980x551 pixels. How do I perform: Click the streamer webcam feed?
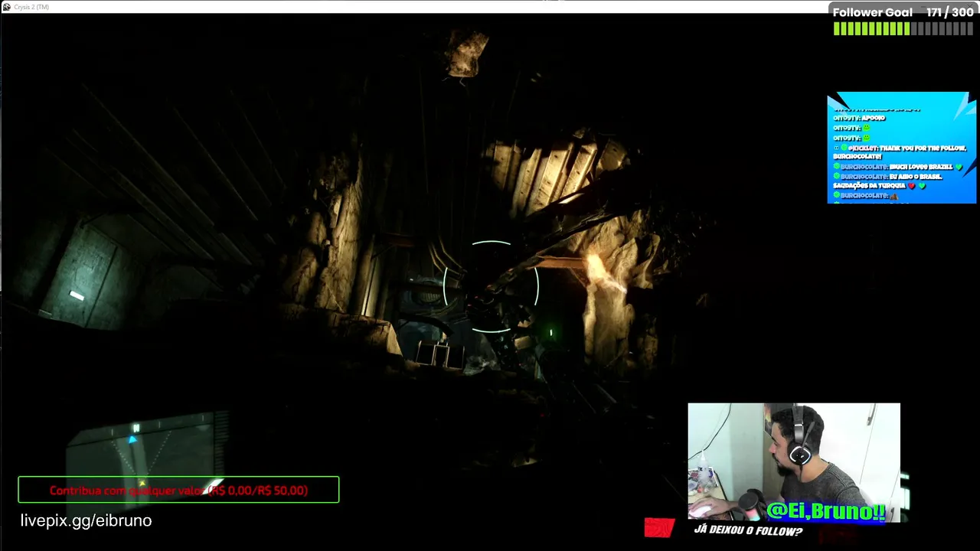(794, 462)
